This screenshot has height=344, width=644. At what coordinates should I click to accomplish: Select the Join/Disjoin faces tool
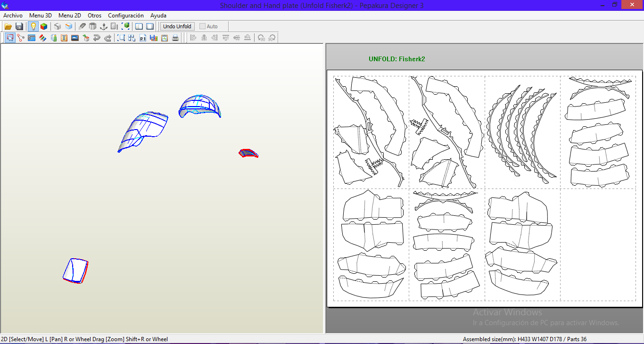tap(21, 38)
